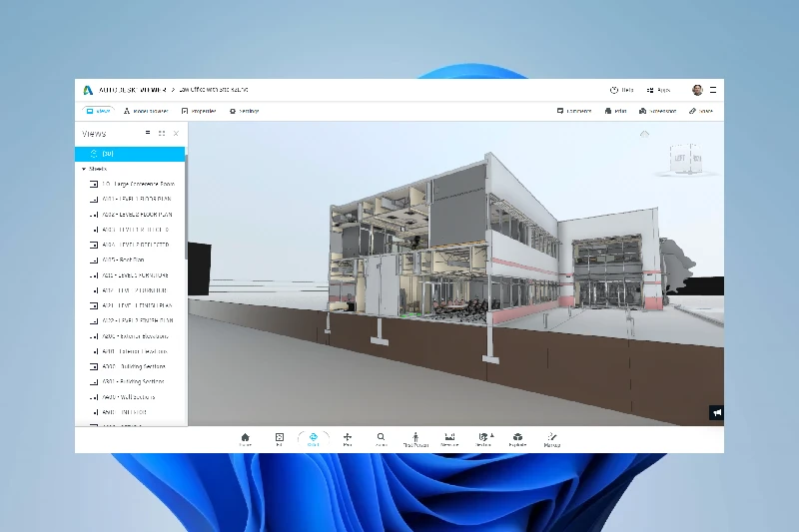Image resolution: width=799 pixels, height=532 pixels.
Task: Select the {3D} view
Action: point(130,154)
